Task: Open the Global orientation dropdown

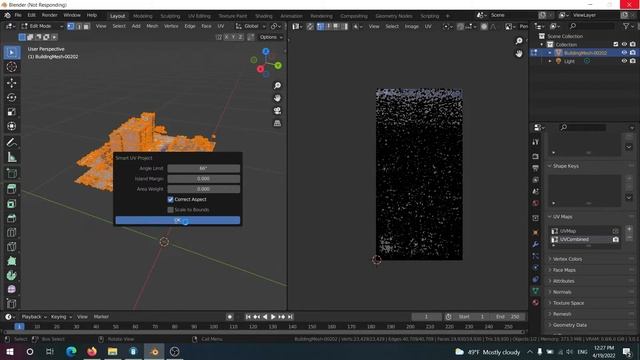Action: 251,26
